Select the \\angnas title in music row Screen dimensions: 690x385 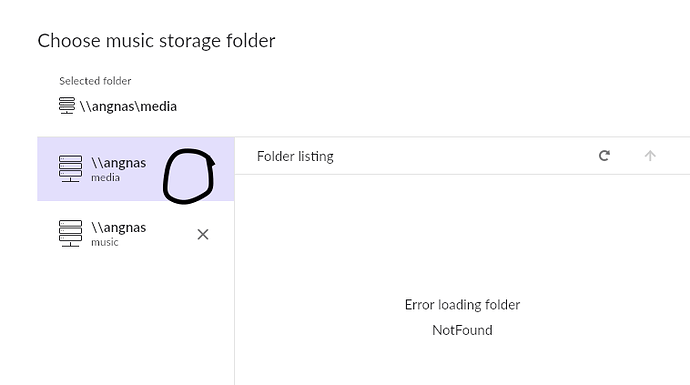click(118, 227)
